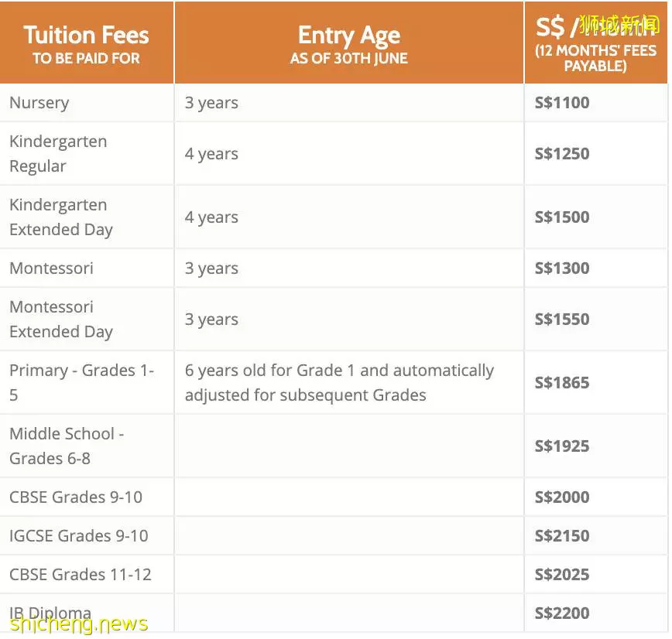Click CBSE Grades 9-10 row label

[x=75, y=497]
